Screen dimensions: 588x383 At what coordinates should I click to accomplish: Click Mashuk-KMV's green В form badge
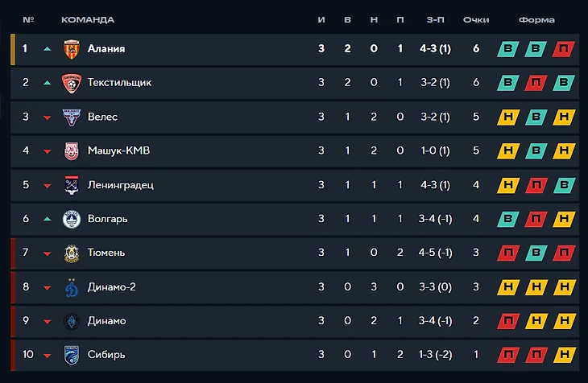click(x=536, y=151)
